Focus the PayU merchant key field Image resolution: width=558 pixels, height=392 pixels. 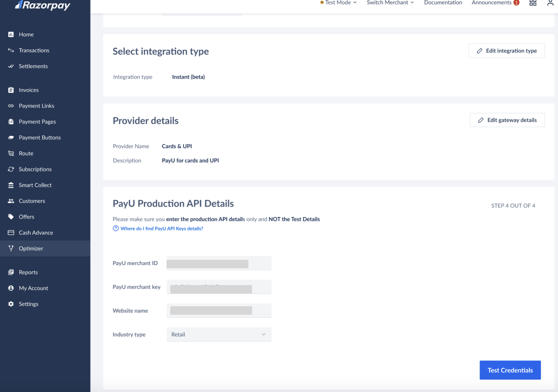(219, 287)
